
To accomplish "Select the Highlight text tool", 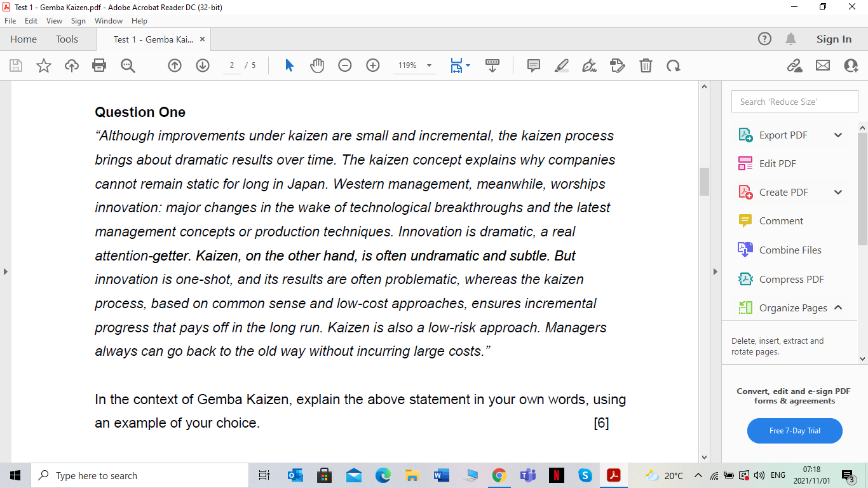I will point(561,65).
